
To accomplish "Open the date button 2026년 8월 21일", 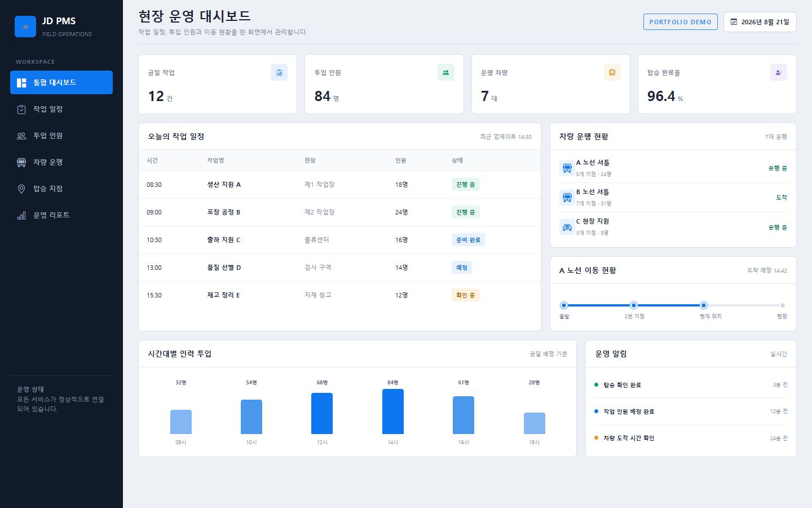I will point(760,22).
